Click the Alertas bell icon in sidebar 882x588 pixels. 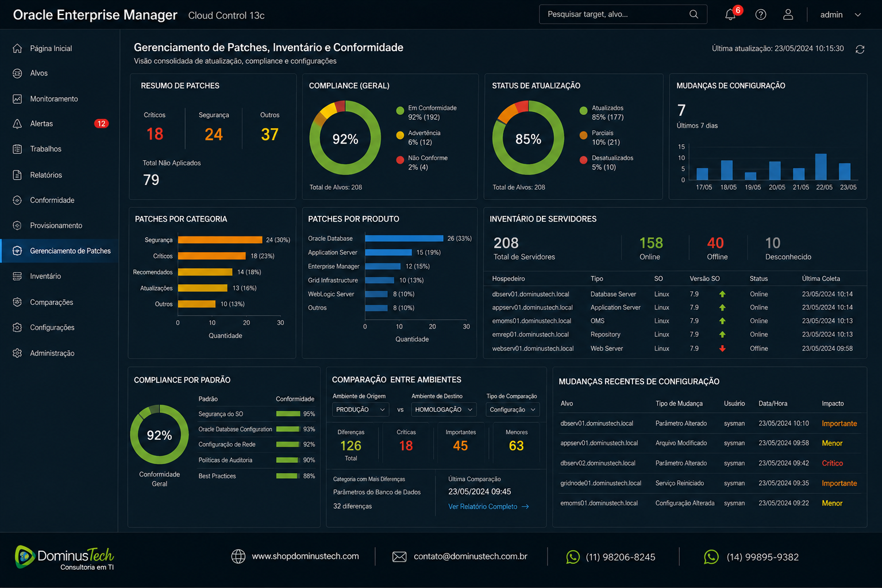17,123
